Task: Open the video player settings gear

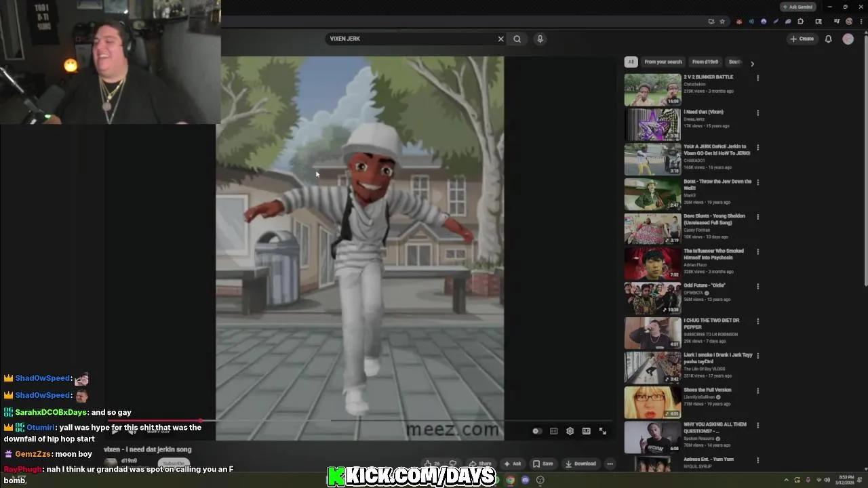Action: 570,431
